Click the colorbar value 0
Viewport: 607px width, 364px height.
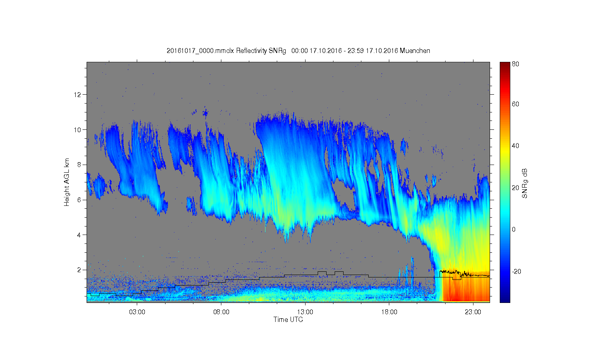(514, 230)
